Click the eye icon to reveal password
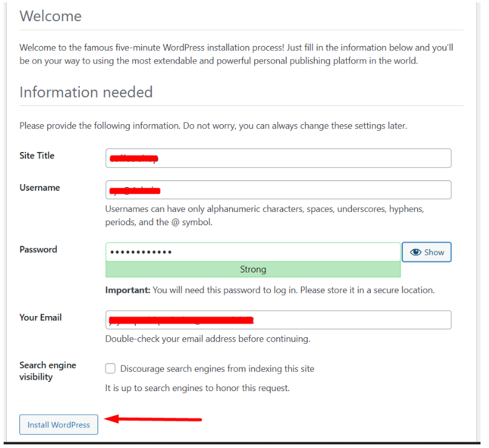Screen dimensions: 489x448 pos(416,252)
